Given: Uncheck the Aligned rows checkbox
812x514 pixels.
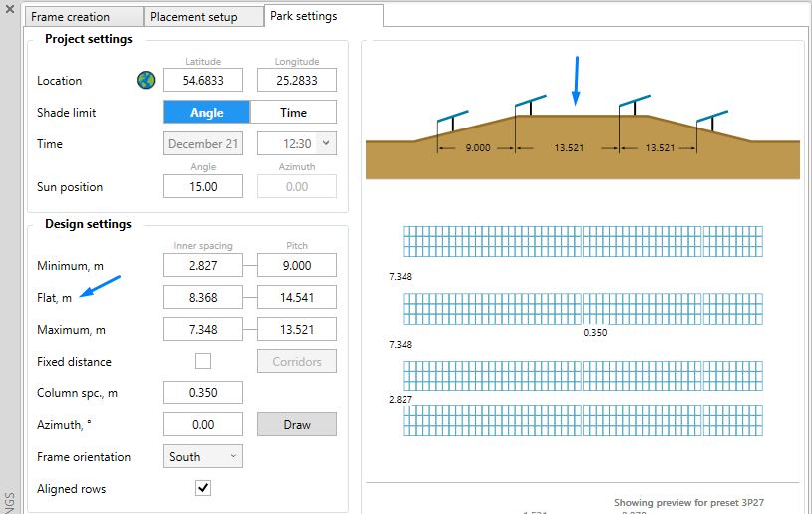Looking at the screenshot, I should 203,487.
